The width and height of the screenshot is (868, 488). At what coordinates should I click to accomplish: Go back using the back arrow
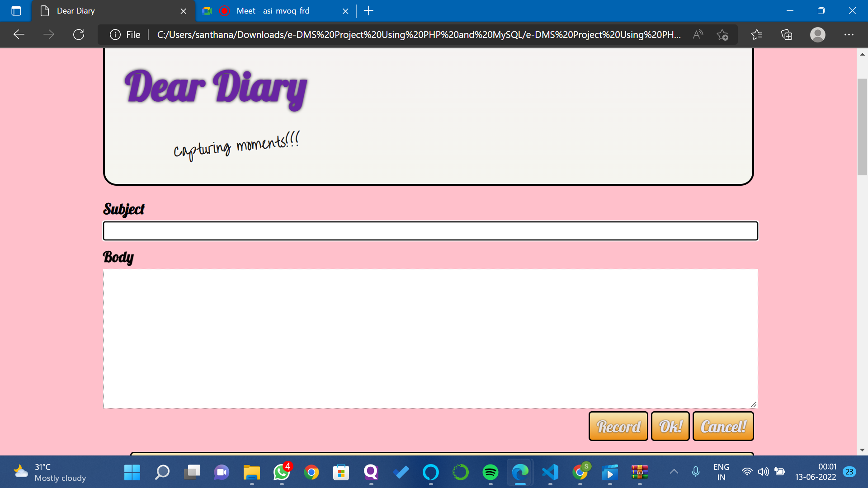click(19, 35)
